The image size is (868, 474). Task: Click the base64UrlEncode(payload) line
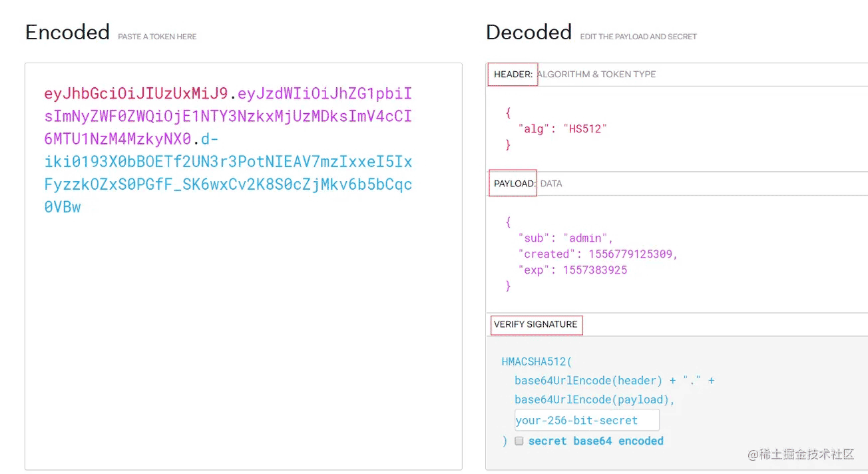pos(594,399)
